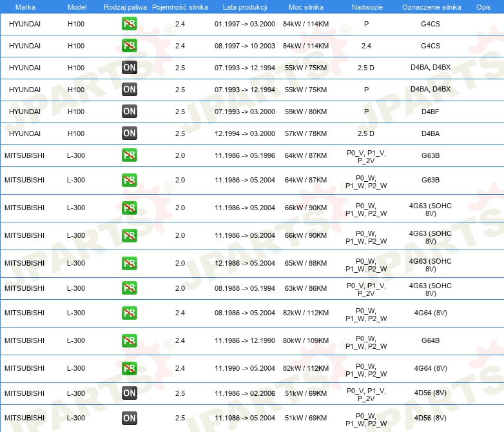Click the 65kW / 88KM power cell
The width and height of the screenshot is (504, 432).
pos(305,263)
